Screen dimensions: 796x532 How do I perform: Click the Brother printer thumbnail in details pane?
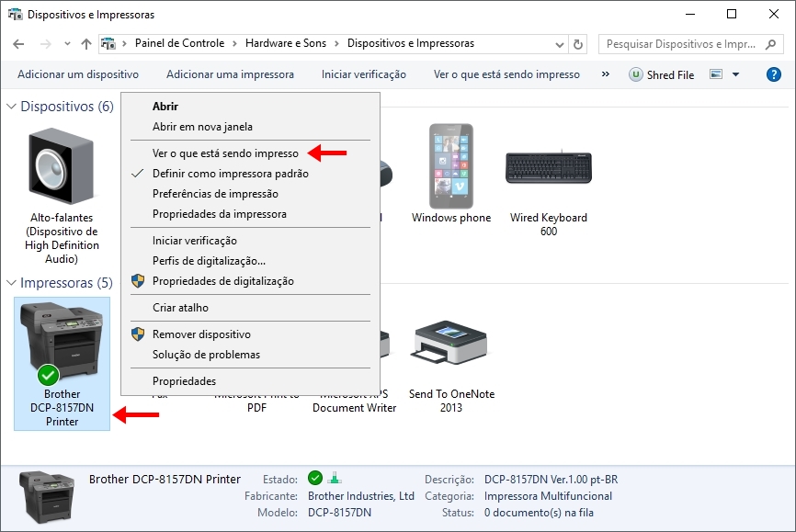coord(47,497)
